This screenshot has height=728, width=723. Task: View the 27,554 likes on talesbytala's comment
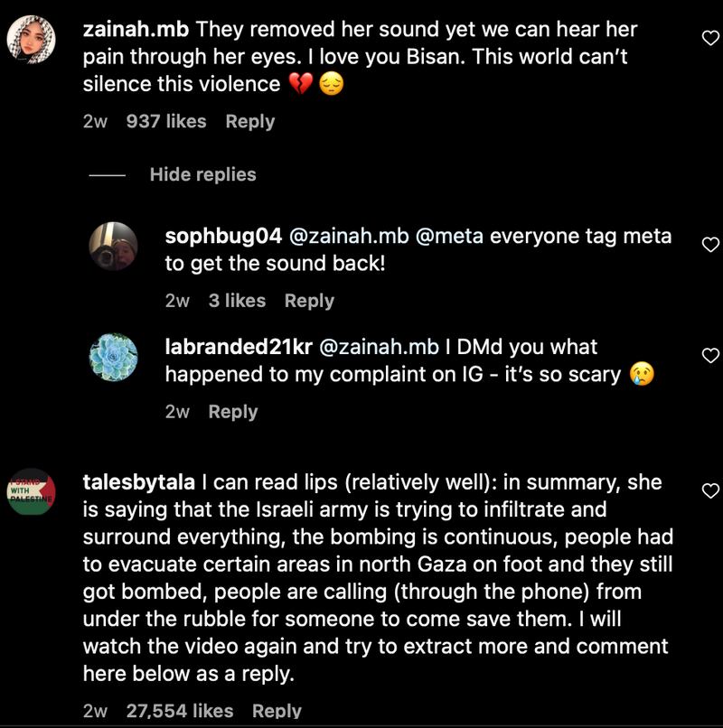pyautogui.click(x=180, y=711)
